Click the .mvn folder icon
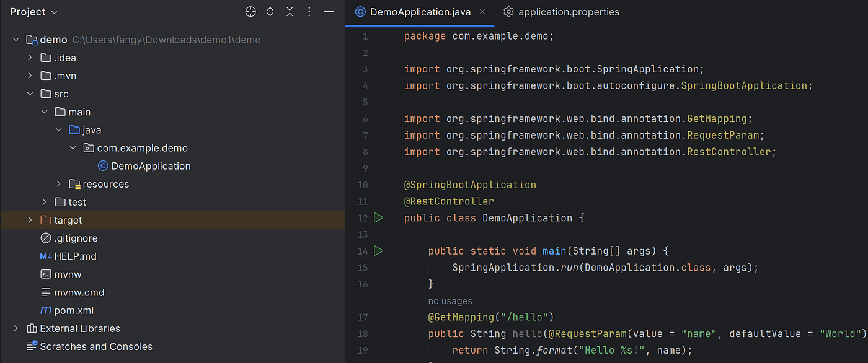Image resolution: width=868 pixels, height=363 pixels. point(45,76)
